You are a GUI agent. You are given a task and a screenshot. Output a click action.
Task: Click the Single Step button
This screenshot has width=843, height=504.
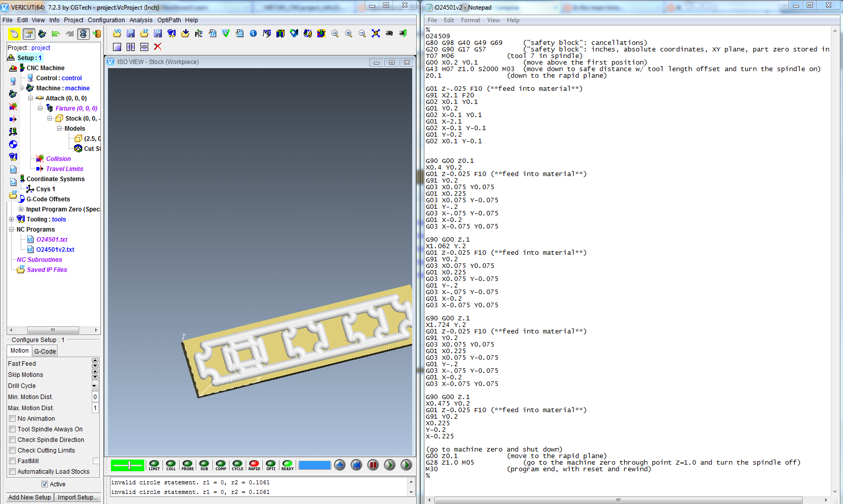click(x=389, y=465)
